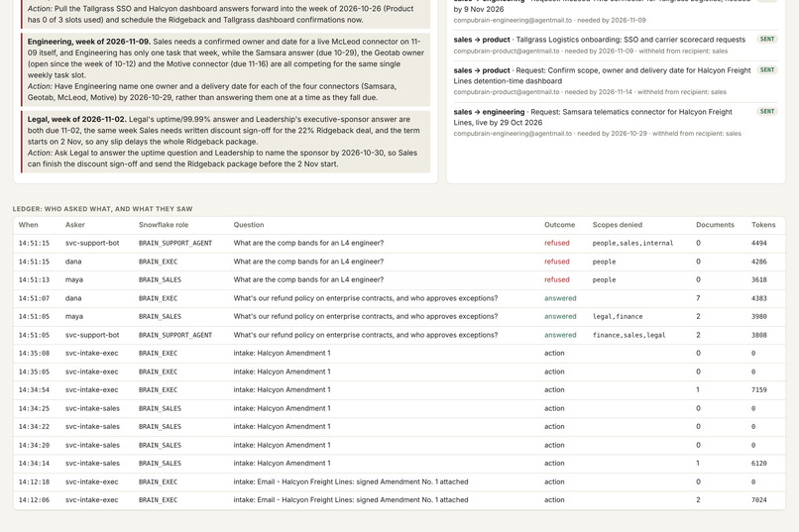Select the ledger row timestamped 14:51:07
Viewport: 799px width, 532px height.
pos(399,298)
